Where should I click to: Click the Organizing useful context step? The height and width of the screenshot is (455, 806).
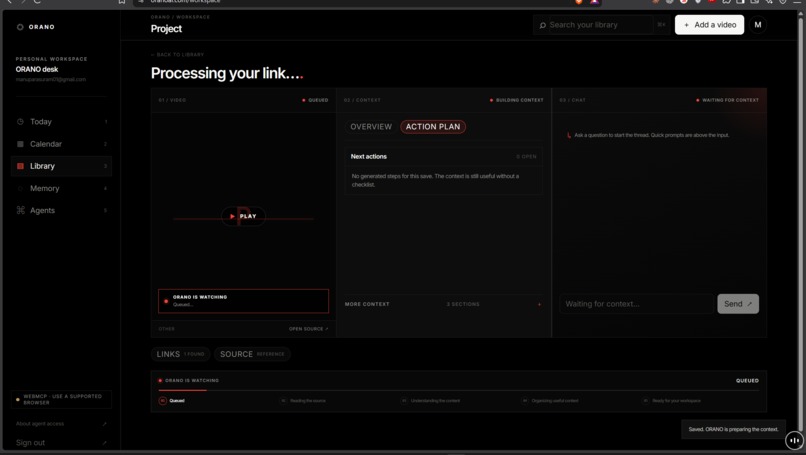550,401
